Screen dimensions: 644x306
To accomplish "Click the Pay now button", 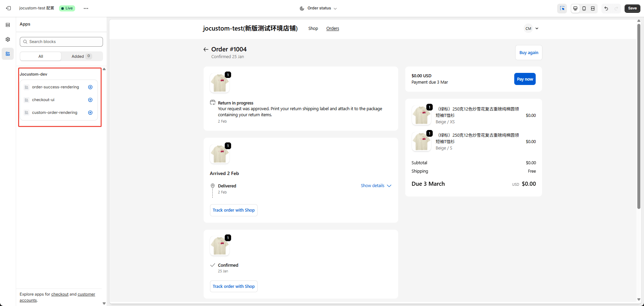I will coord(525,79).
